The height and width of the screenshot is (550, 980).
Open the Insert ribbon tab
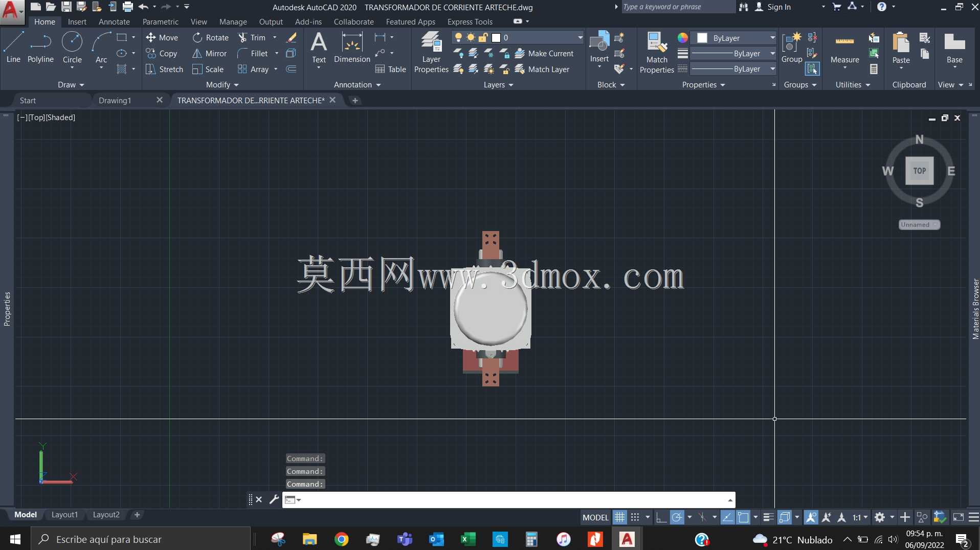pyautogui.click(x=77, y=21)
